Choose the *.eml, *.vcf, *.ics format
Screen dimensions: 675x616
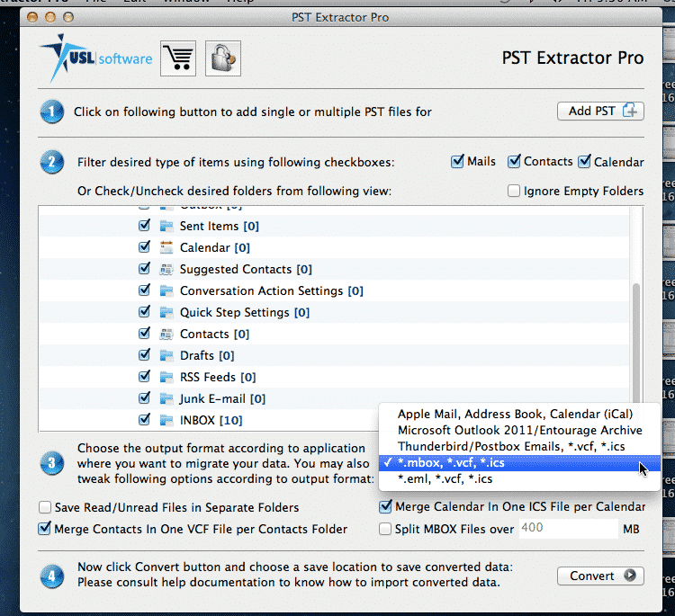tap(519, 479)
